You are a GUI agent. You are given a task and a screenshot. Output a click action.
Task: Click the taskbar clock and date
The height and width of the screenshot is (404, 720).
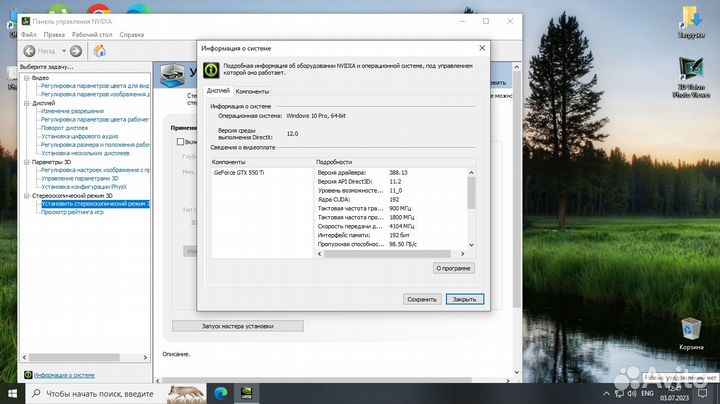675,394
